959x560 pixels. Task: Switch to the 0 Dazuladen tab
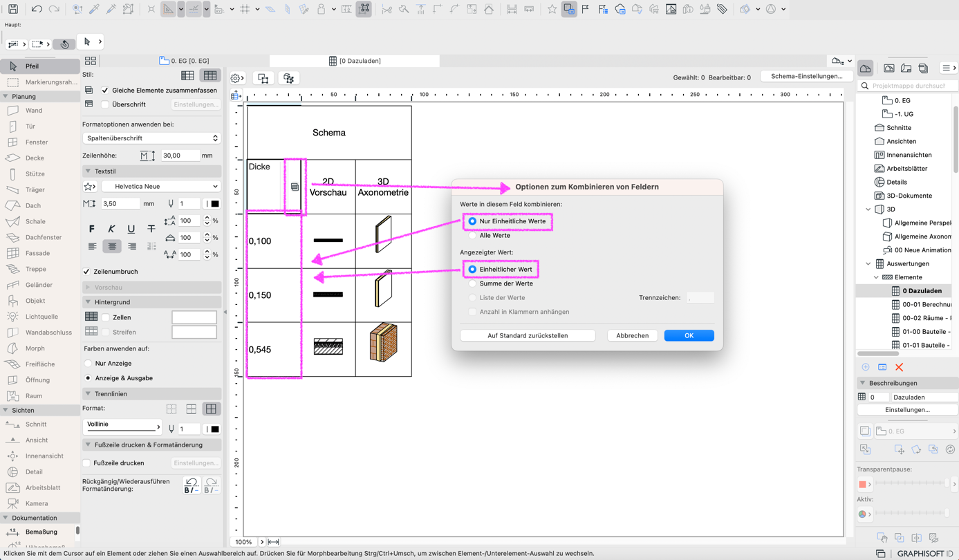click(x=354, y=61)
